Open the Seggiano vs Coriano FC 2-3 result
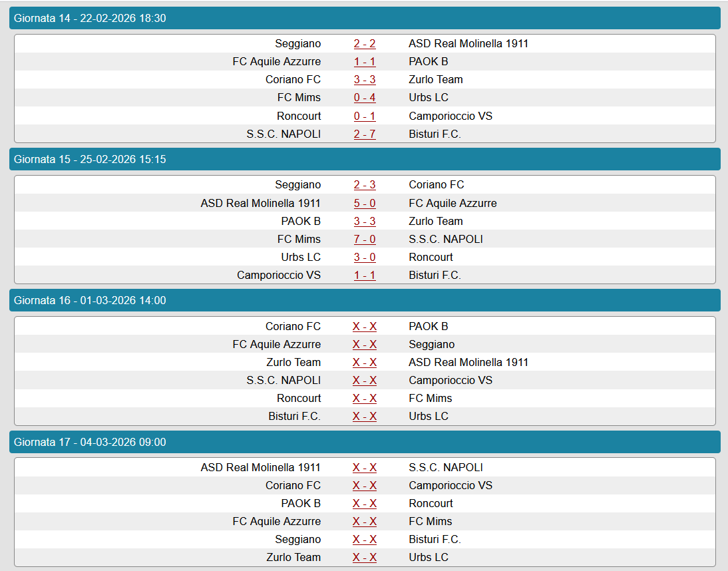 tap(365, 185)
